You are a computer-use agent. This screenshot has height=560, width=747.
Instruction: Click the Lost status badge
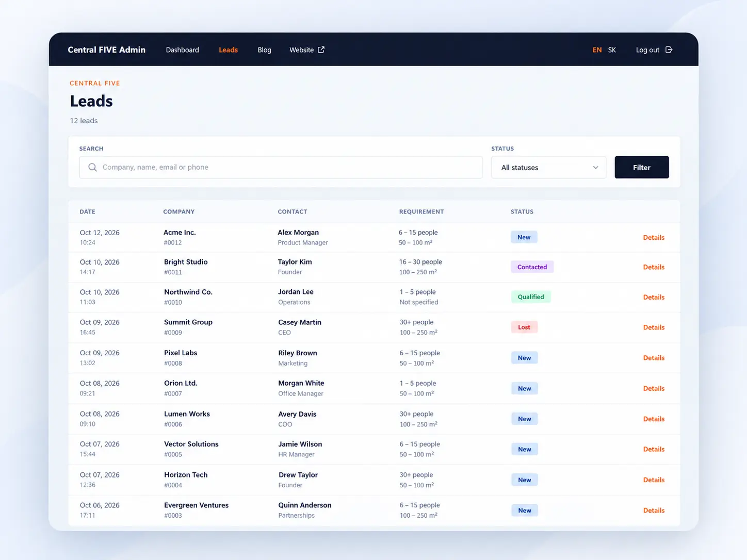pos(524,327)
